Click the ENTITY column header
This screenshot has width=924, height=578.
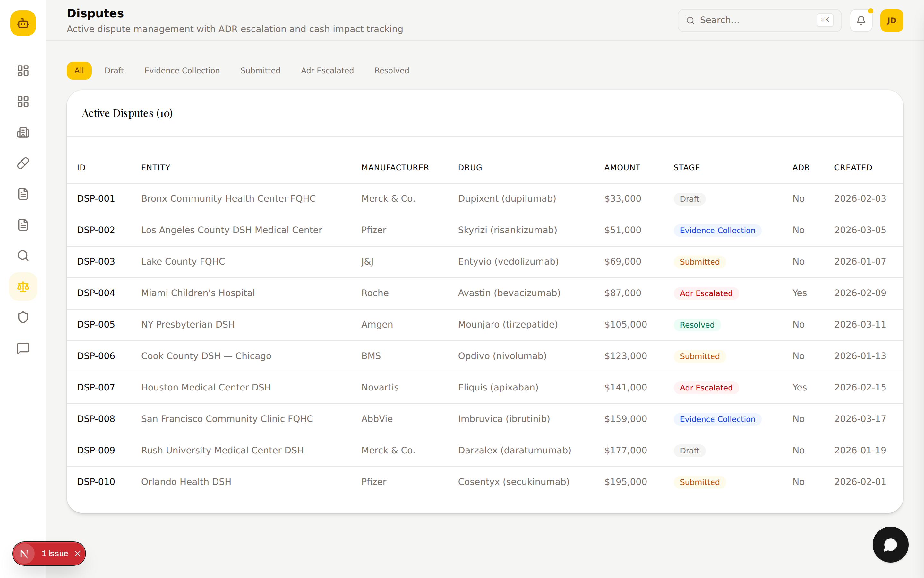click(156, 167)
